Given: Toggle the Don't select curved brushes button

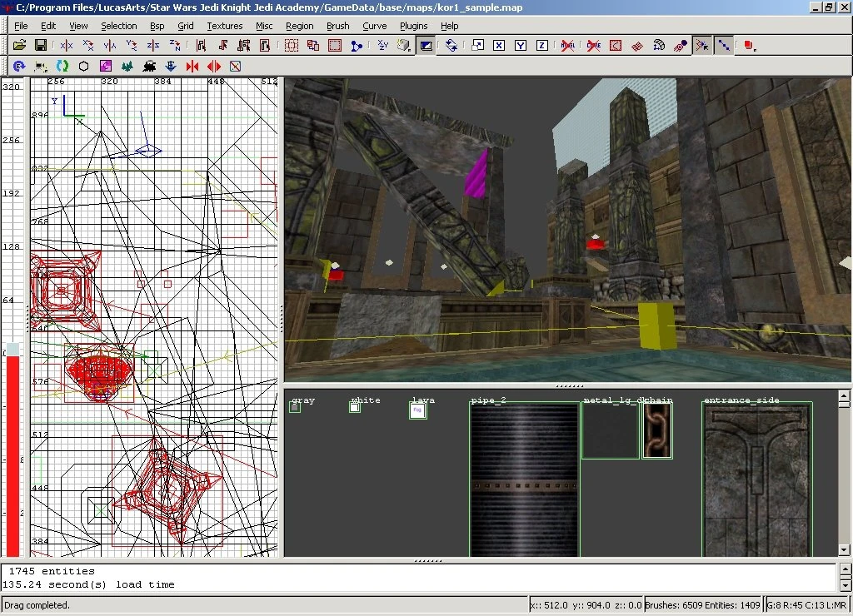Looking at the screenshot, I should 594,45.
